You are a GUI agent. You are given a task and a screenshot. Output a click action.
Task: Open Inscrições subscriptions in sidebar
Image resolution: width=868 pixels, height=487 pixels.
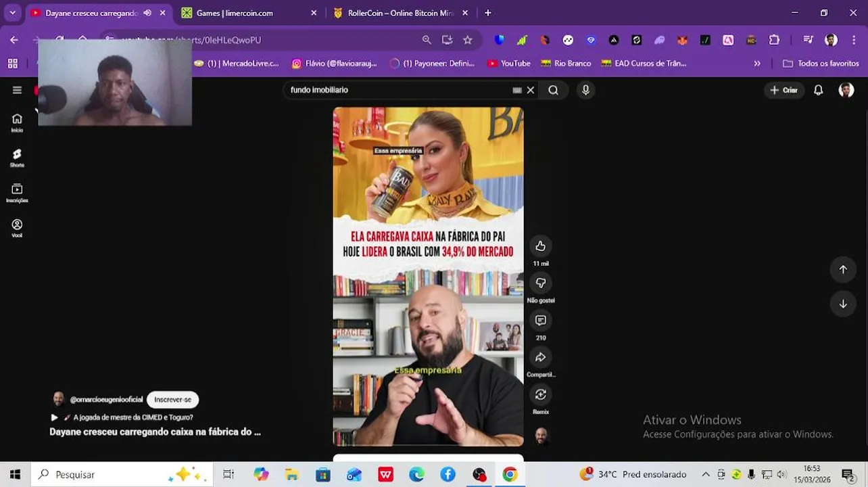pyautogui.click(x=17, y=193)
